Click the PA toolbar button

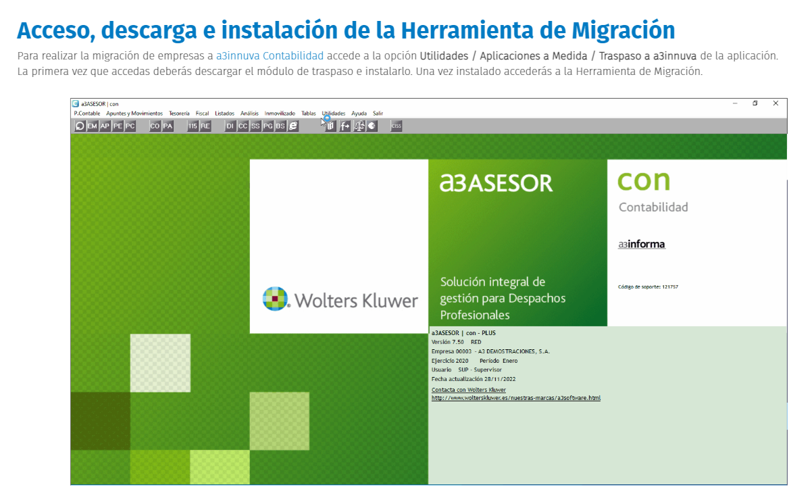tap(168, 126)
